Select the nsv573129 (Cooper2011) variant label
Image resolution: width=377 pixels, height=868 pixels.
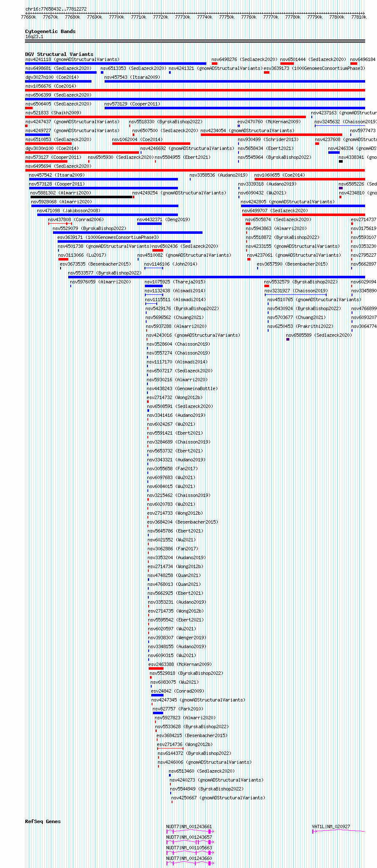pos(133,104)
